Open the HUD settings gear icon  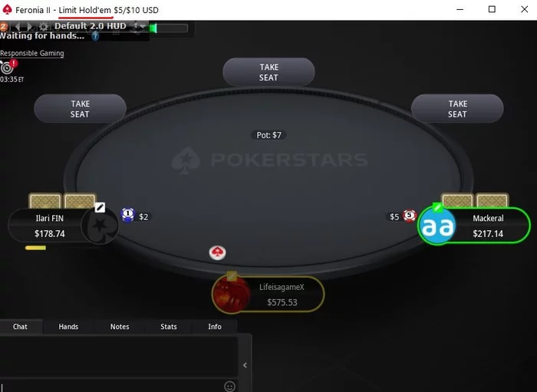pyautogui.click(x=44, y=26)
